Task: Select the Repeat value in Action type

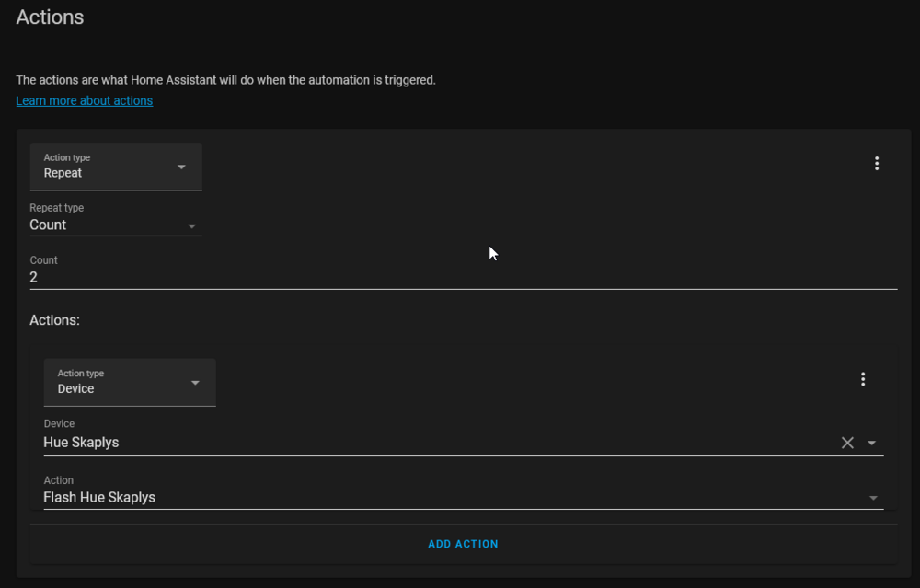Action: coord(63,173)
